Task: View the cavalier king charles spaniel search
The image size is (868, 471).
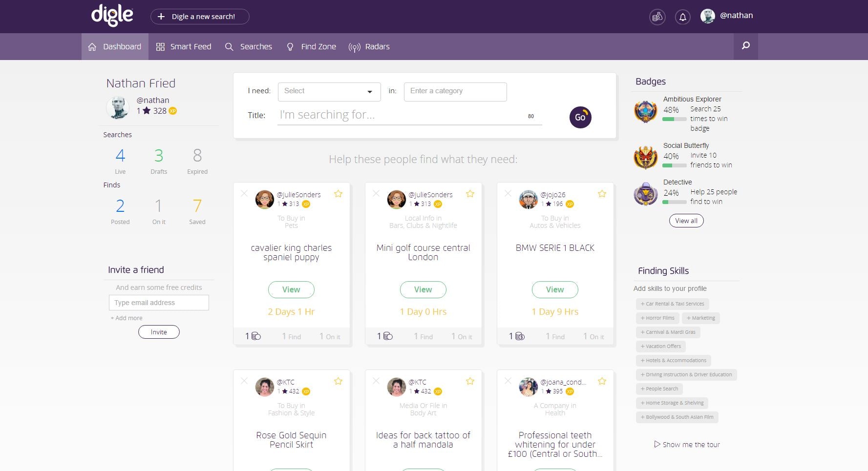Action: (291, 289)
